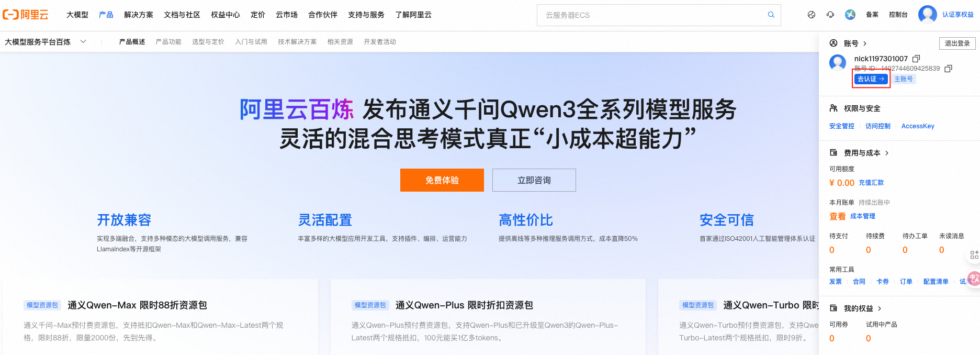Screen dimensions: 980x355
Task: Click the search magnifier icon
Action: tap(771, 15)
